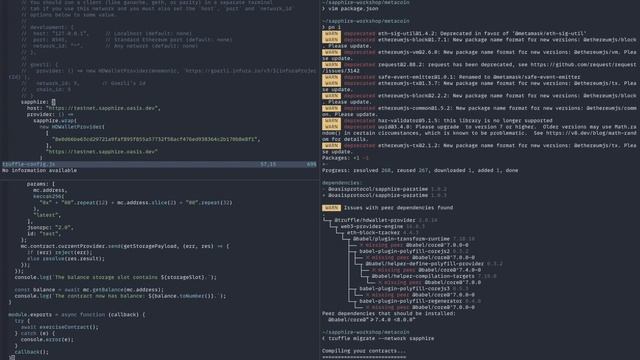The image size is (640, 360).
Task: Click the "Packages: +1 -1" summary line
Action: click(345, 158)
